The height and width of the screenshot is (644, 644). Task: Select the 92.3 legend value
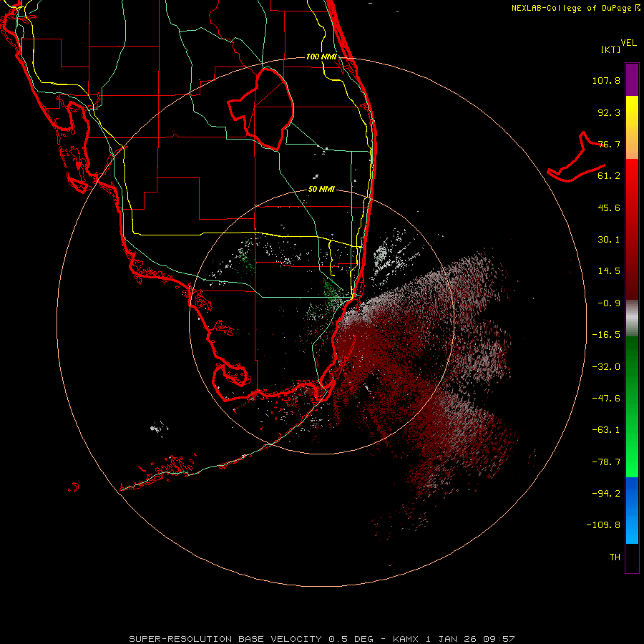[x=609, y=112]
